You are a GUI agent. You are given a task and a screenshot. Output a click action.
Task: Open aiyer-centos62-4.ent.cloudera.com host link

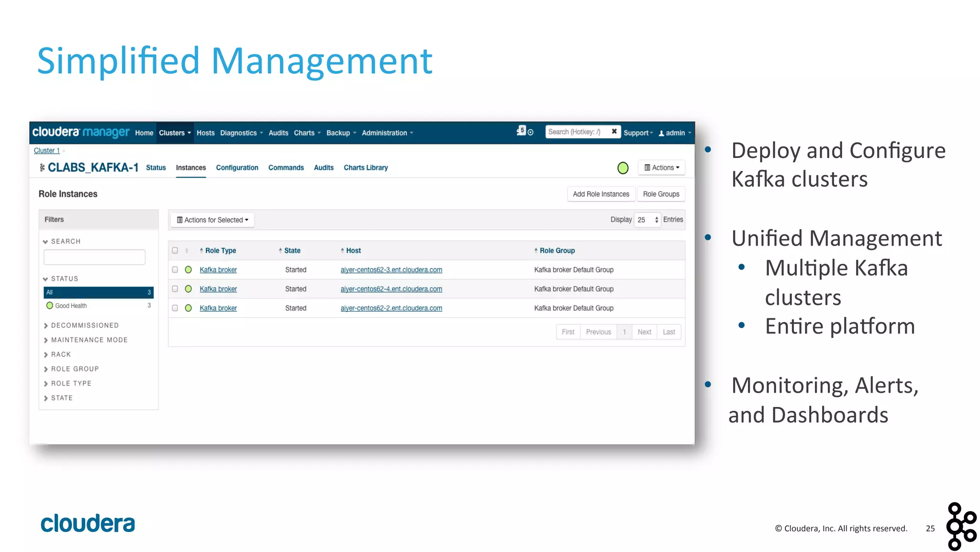click(391, 289)
